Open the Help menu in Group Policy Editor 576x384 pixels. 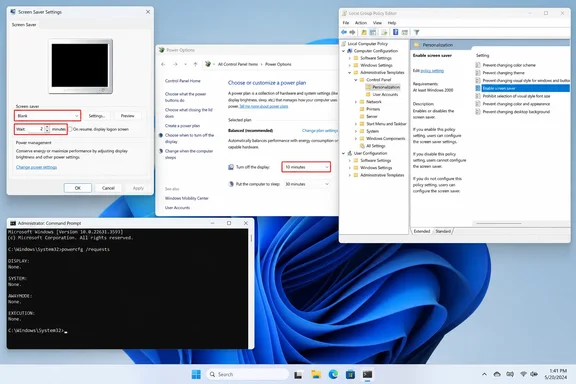[392, 23]
